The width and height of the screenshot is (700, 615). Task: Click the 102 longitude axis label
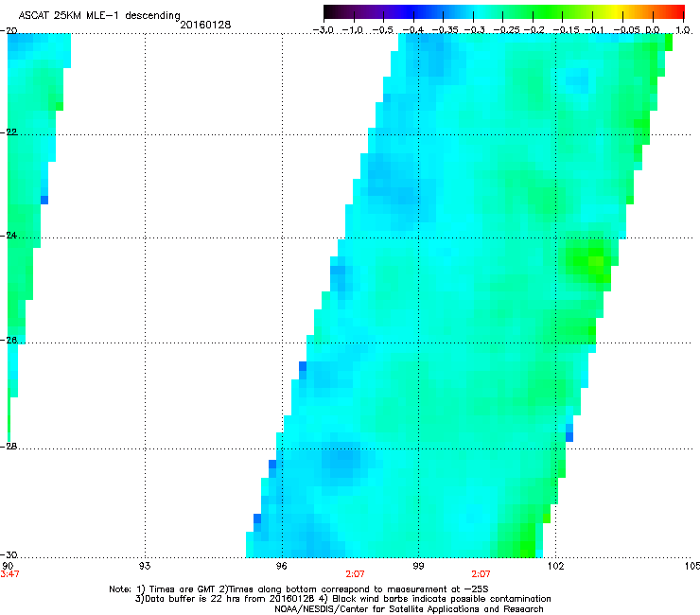(555, 566)
